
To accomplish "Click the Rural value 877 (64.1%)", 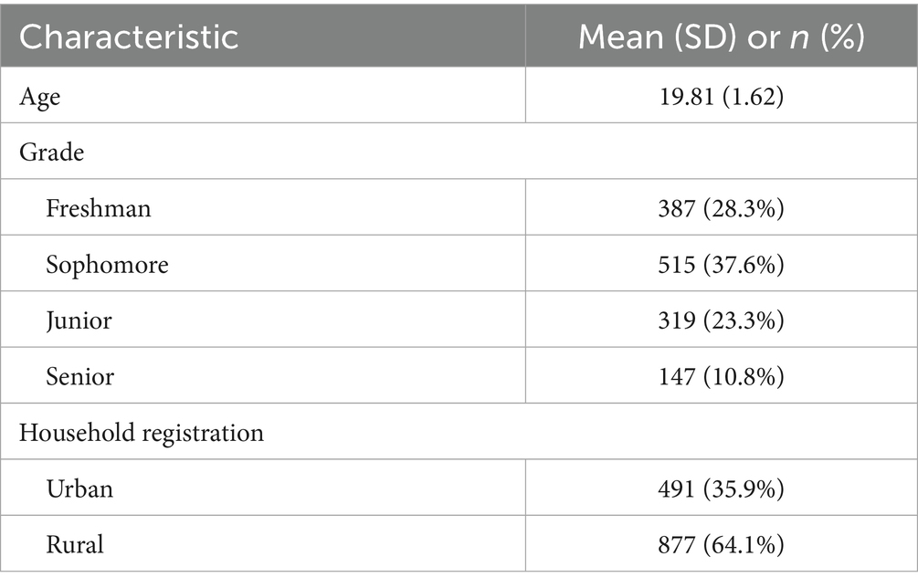I will tap(721, 545).
